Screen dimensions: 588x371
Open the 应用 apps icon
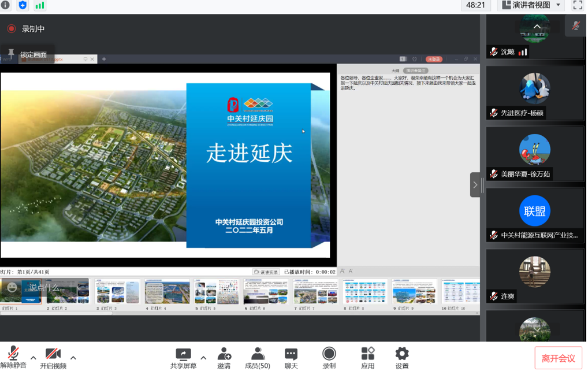(x=368, y=358)
